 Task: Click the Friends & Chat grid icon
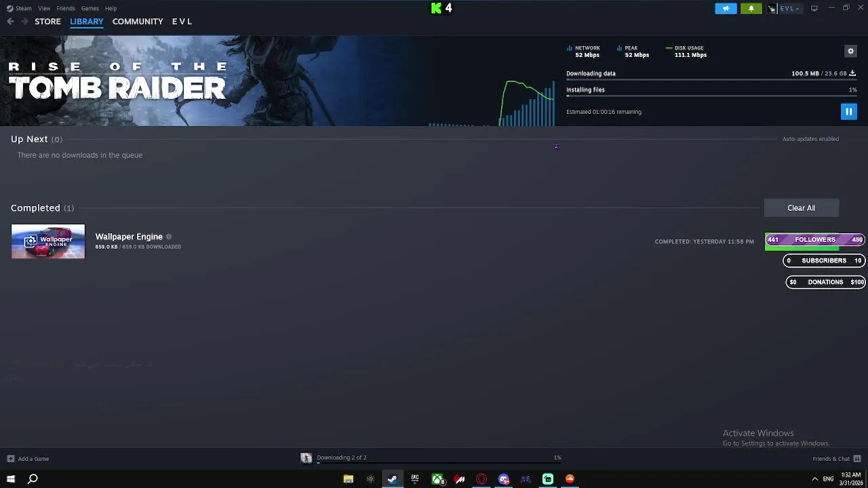pos(857,459)
